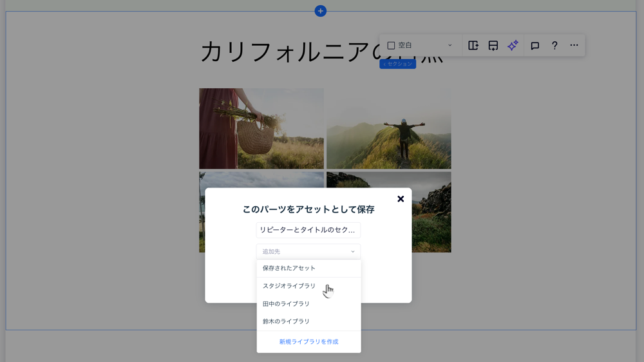Viewport: 644px width, 362px height.
Task: Click the blue セクション breadcrumb tag
Action: coord(397,64)
